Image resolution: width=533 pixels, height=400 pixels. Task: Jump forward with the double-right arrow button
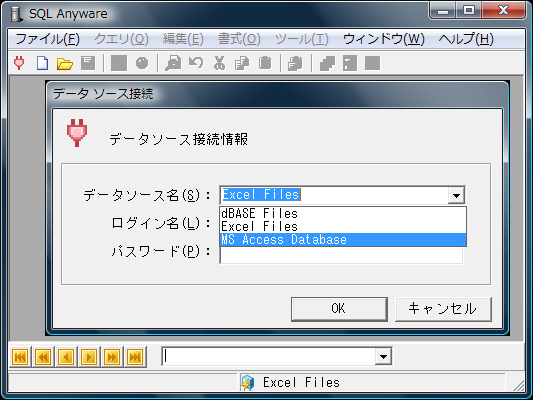tap(112, 357)
